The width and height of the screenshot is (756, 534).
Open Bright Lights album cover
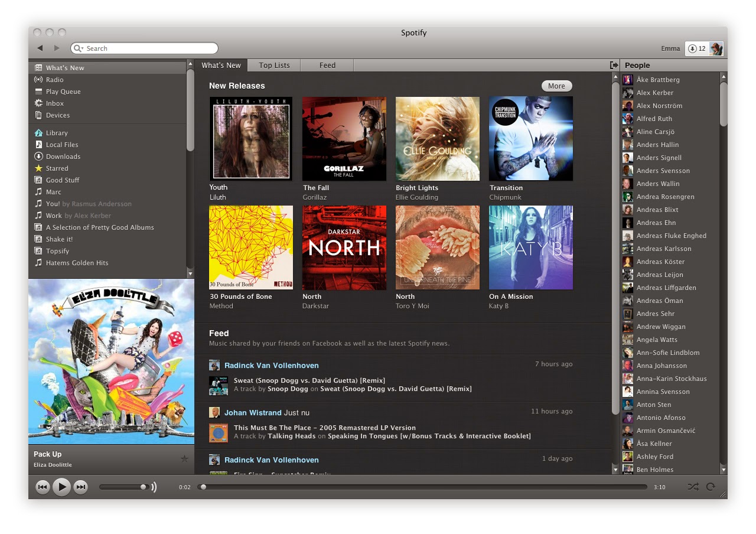tap(438, 139)
